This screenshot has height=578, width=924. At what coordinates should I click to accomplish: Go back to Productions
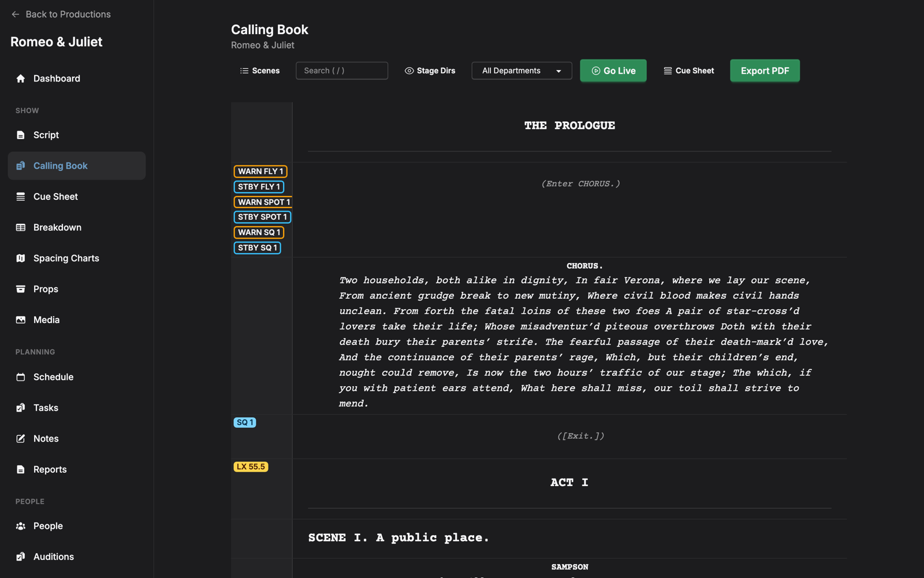pyautogui.click(x=61, y=14)
